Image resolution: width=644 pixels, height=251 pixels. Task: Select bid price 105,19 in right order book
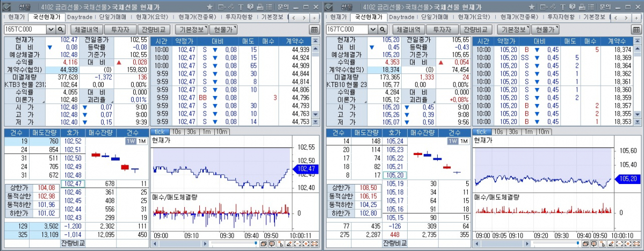[x=395, y=183]
